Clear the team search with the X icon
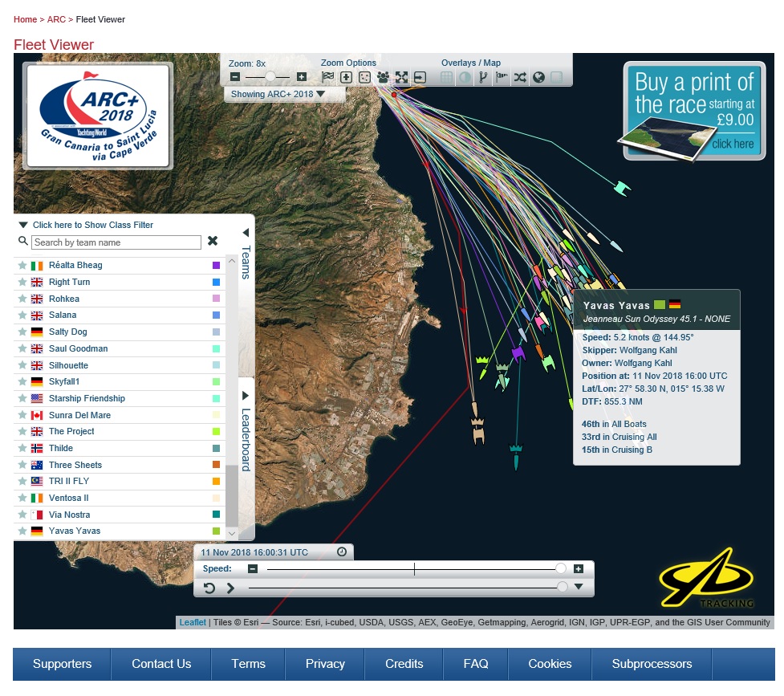Viewport: 784px width, 696px height. 213,241
